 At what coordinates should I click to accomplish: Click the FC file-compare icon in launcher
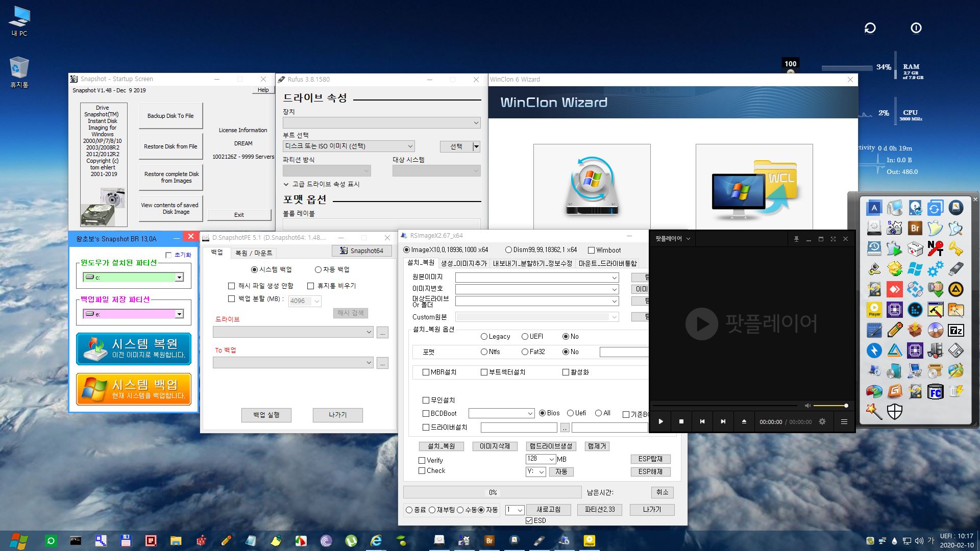935,392
